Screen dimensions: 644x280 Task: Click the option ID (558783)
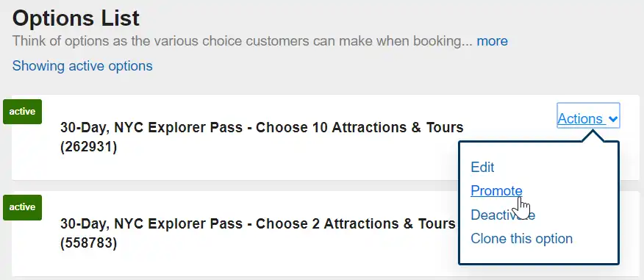point(88,243)
